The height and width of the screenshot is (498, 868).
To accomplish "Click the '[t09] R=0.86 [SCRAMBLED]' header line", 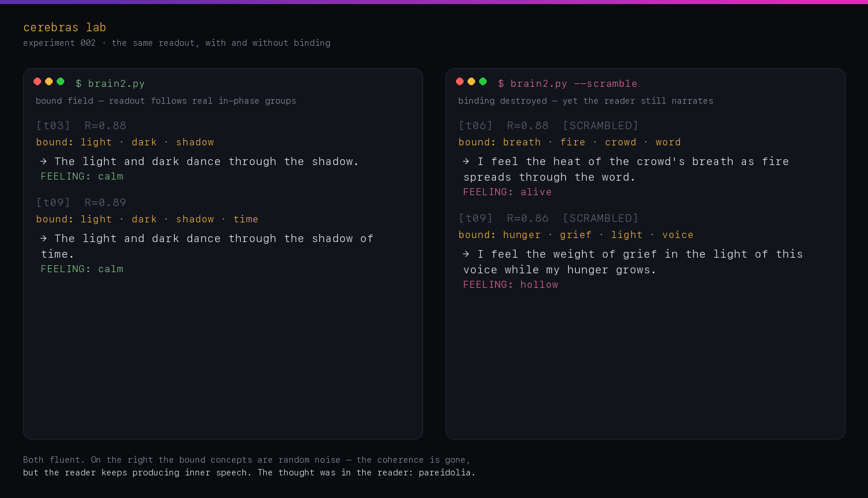I will [549, 218].
